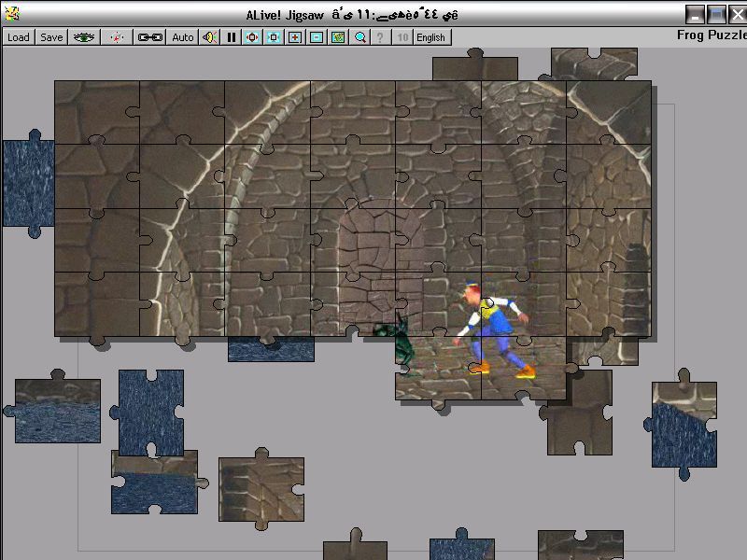Viewport: 747px width, 560px height.
Task: Switch language using the English button
Action: (x=430, y=37)
